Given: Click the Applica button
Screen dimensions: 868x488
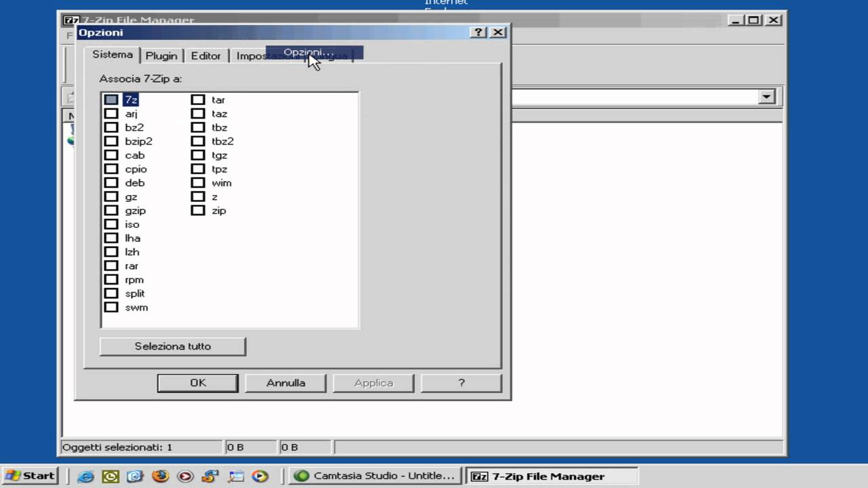Looking at the screenshot, I should click(374, 383).
